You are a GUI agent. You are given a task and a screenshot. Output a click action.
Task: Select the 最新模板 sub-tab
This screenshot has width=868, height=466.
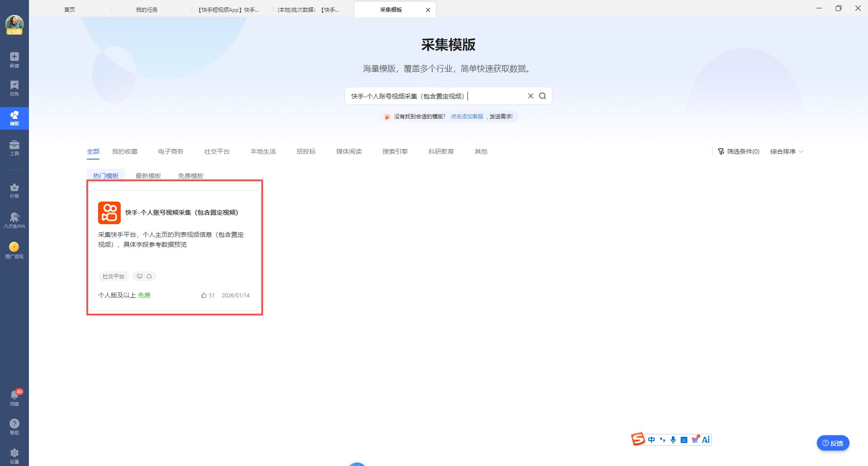click(x=148, y=175)
